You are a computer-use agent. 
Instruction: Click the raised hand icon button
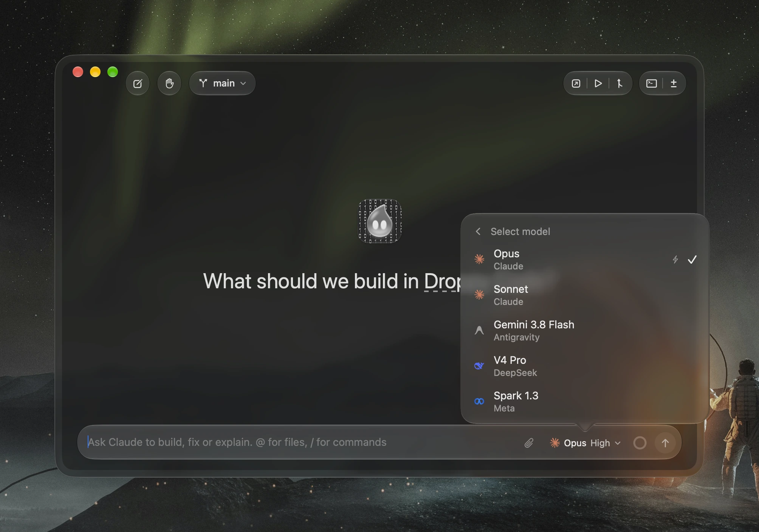tap(169, 83)
